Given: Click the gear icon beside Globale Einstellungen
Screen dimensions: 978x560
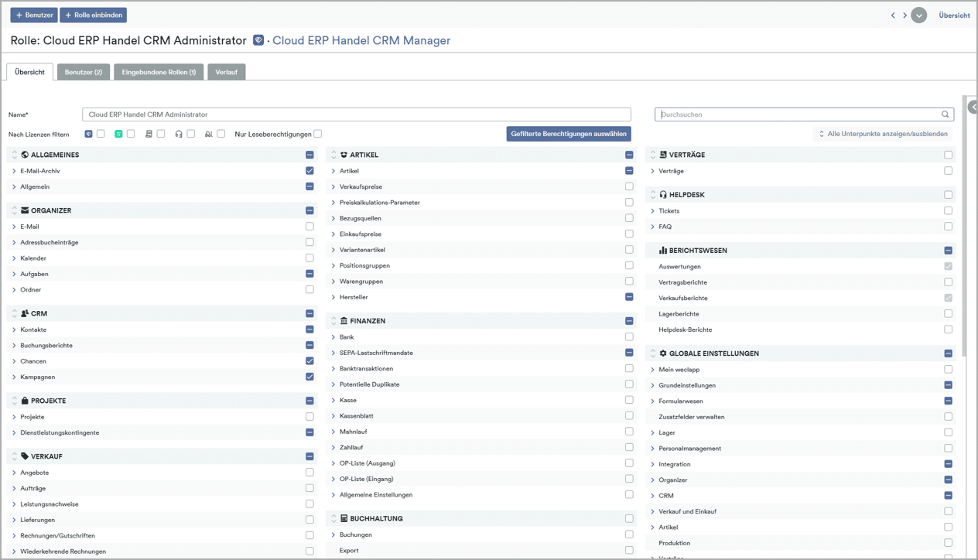Looking at the screenshot, I should [662, 353].
